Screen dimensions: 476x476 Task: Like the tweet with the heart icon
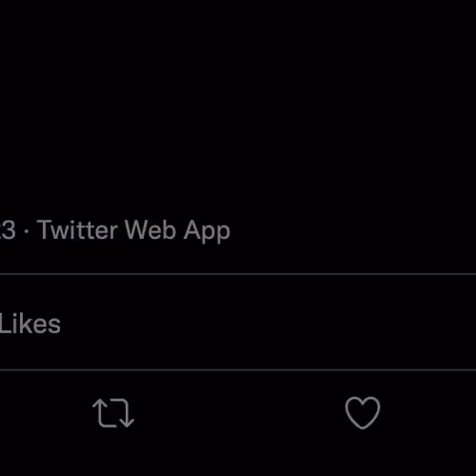coord(363,413)
